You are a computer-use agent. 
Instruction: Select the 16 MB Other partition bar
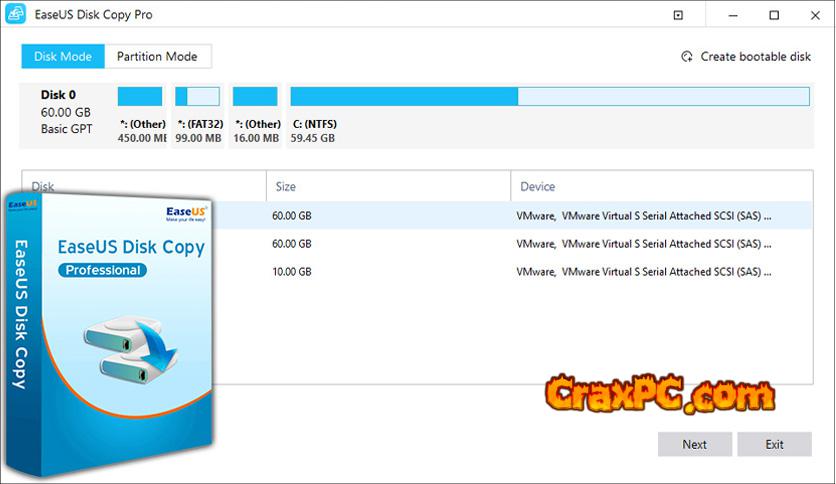pos(255,97)
